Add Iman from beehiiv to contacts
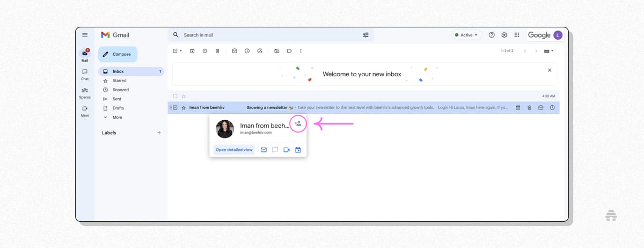 pyautogui.click(x=298, y=123)
